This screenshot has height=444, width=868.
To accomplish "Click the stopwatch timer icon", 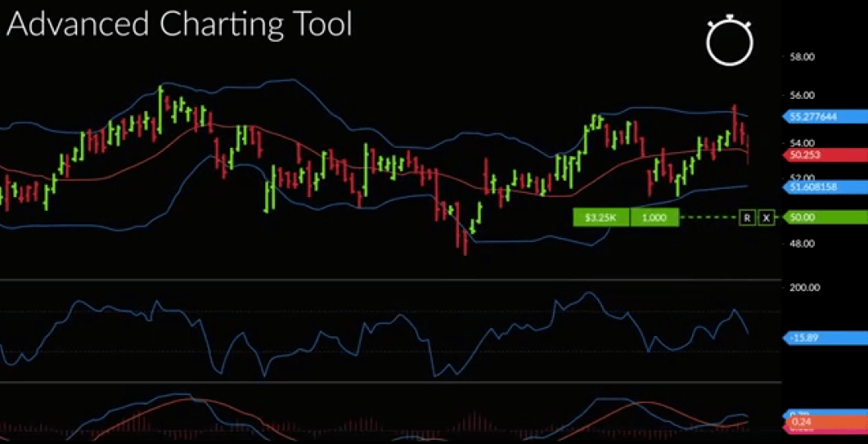I will pos(729,40).
